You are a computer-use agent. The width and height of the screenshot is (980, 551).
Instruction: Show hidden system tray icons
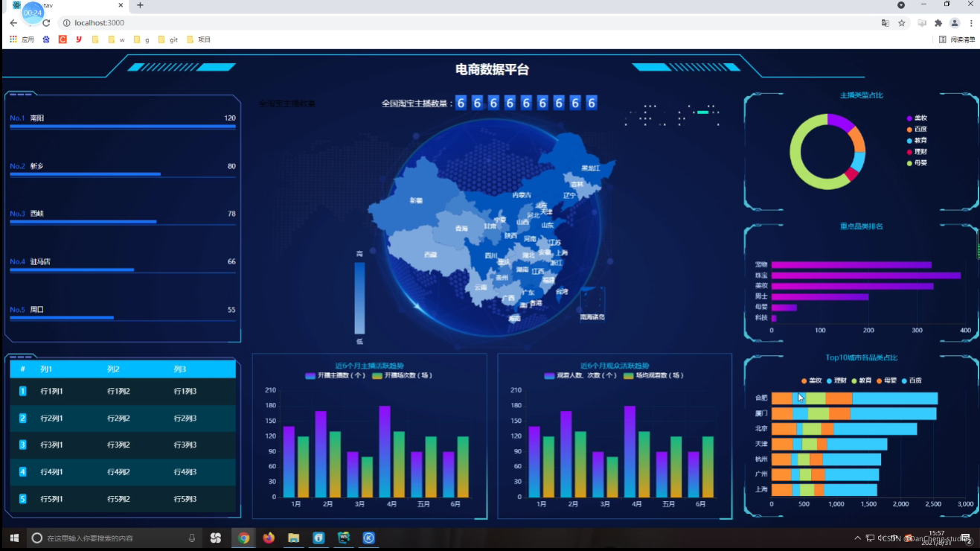point(857,538)
